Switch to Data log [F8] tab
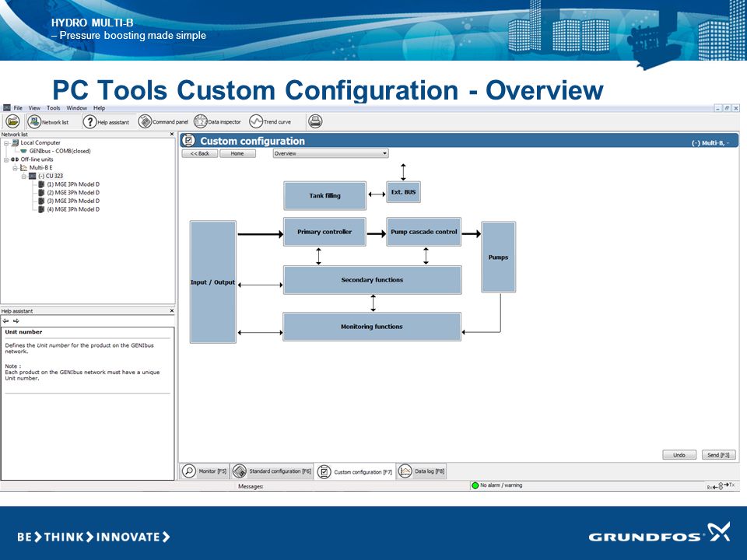 pos(421,471)
